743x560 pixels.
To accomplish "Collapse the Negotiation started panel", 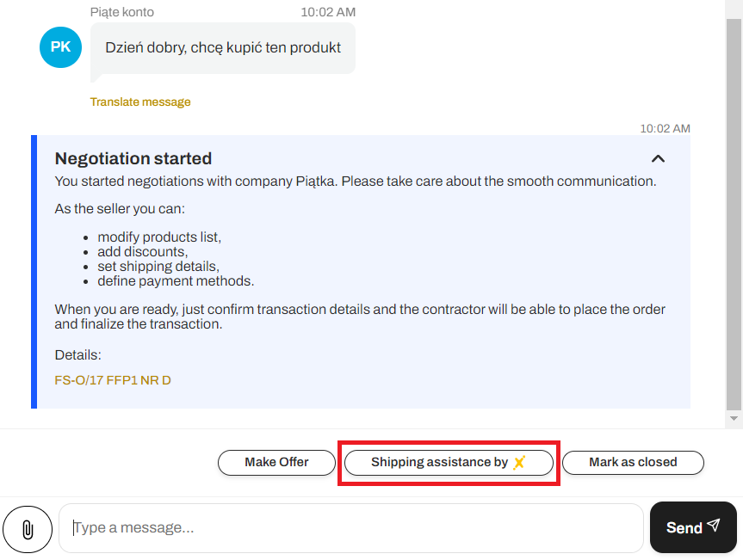I will tap(658, 158).
